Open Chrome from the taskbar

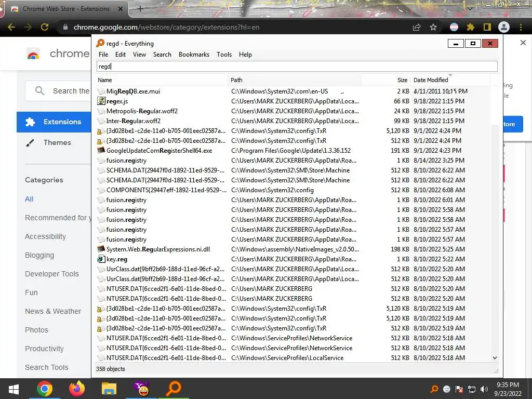(45, 389)
